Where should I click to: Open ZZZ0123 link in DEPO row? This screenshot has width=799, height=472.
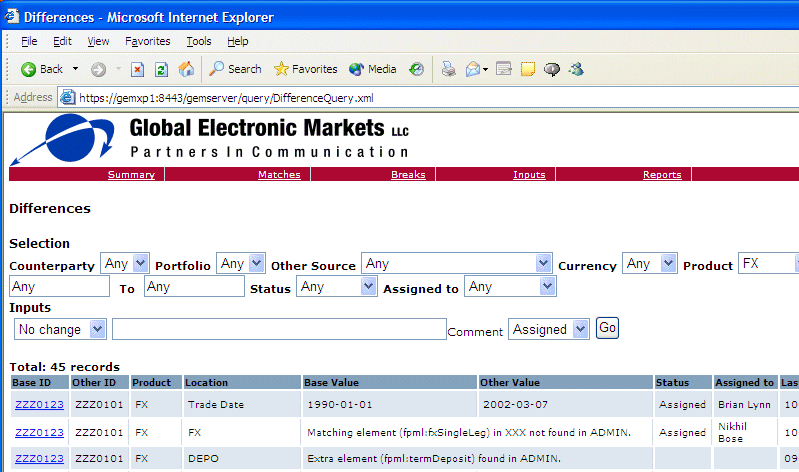[x=39, y=459]
